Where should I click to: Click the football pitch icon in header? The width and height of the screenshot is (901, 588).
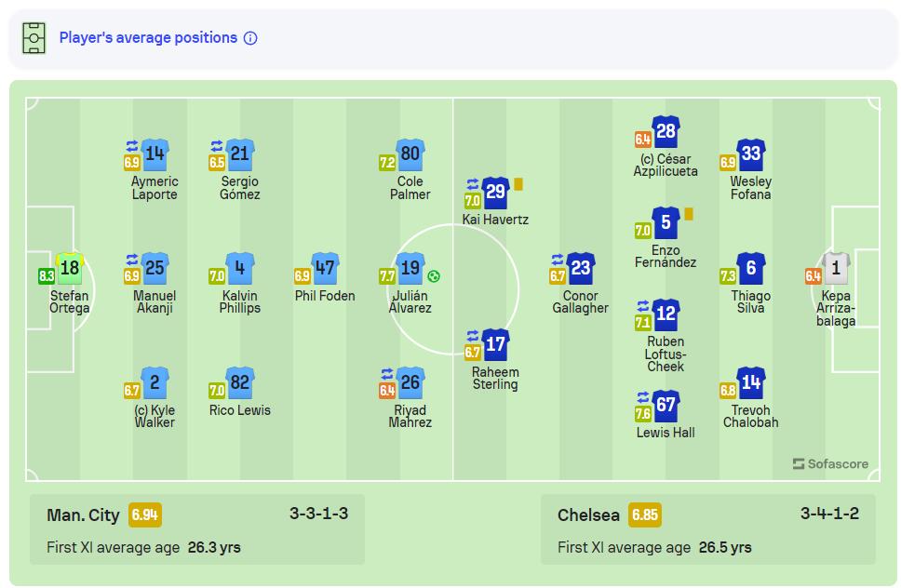click(34, 38)
